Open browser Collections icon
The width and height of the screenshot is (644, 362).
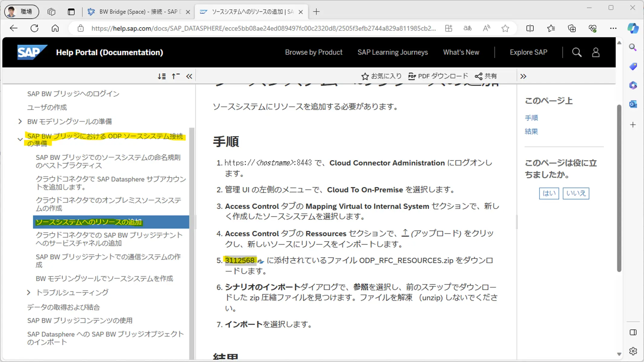coord(572,28)
